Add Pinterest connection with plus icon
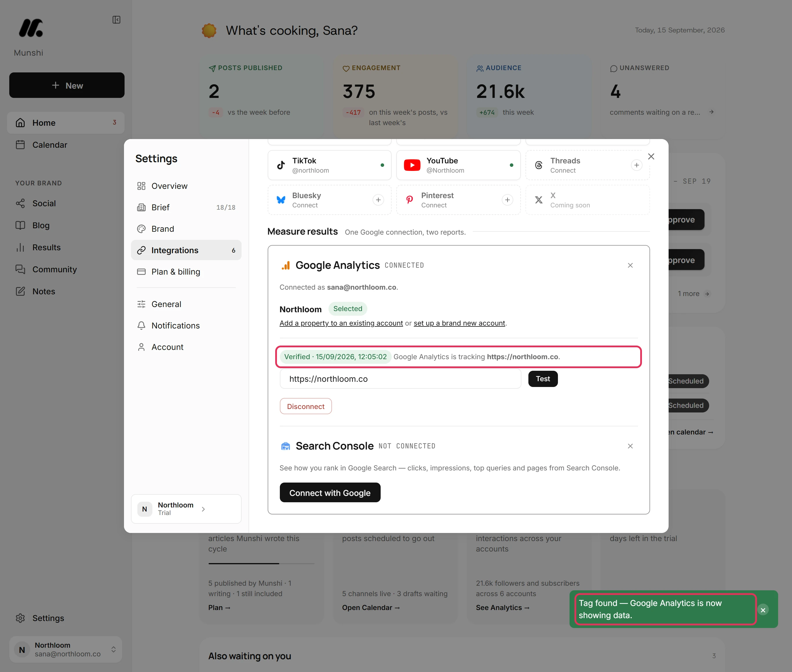Viewport: 792px width, 672px height. (x=507, y=200)
